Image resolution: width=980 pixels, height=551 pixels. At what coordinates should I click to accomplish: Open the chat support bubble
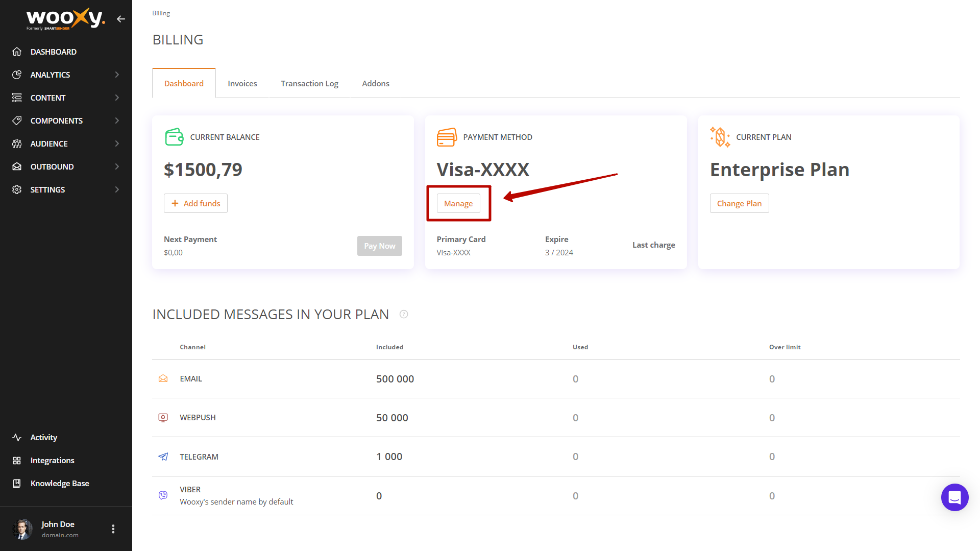click(954, 497)
